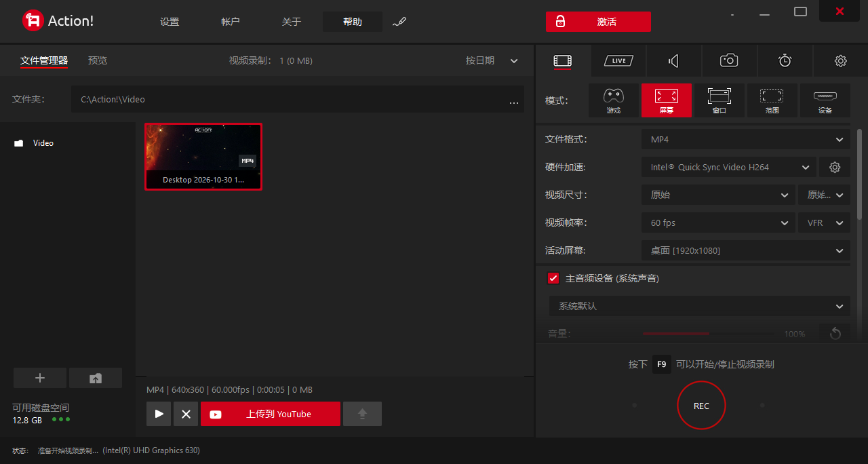Click the red 激活 button

point(598,22)
